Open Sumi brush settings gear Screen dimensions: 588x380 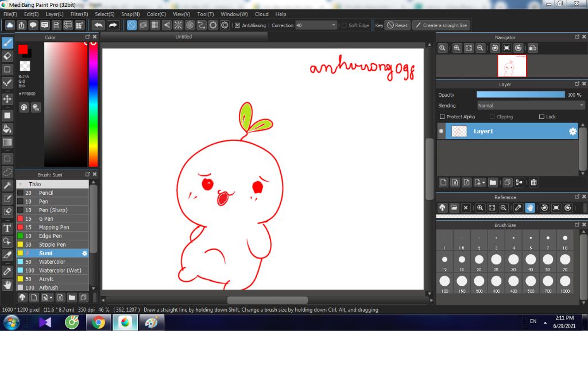coord(84,253)
